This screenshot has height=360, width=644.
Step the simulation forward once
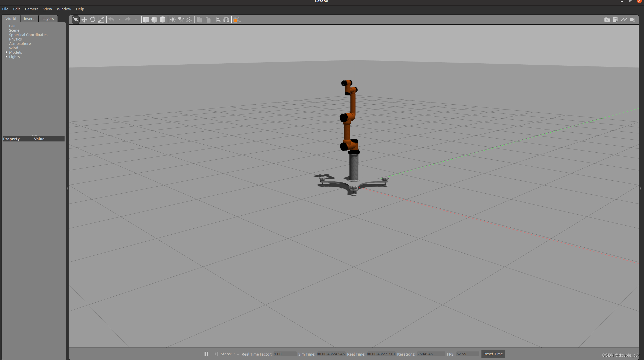point(216,354)
